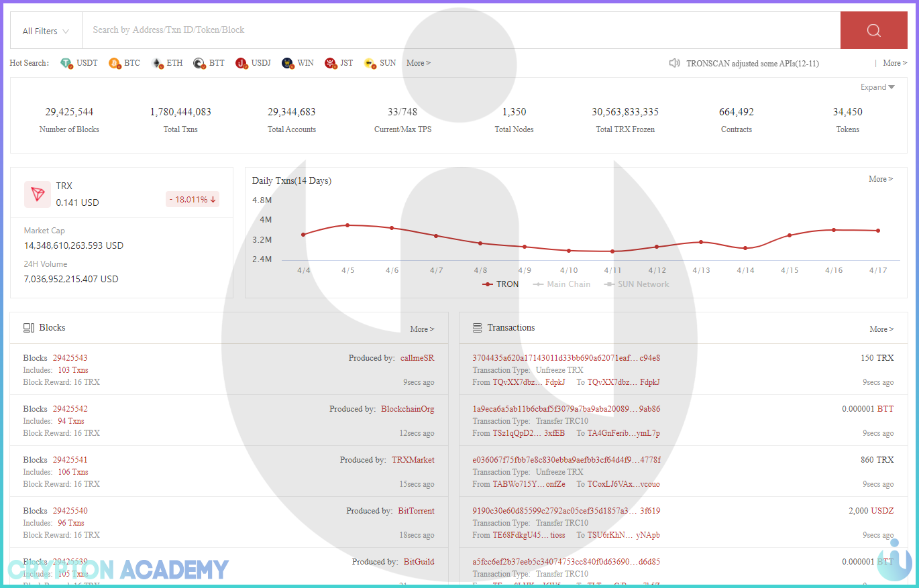Click the USDT hot search token icon
Viewport: 919px width, 588px height.
(x=66, y=63)
